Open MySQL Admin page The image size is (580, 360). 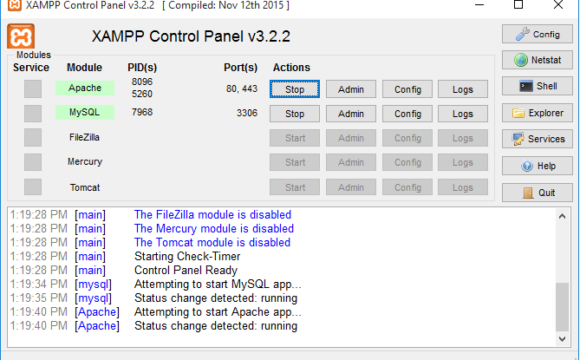351,114
